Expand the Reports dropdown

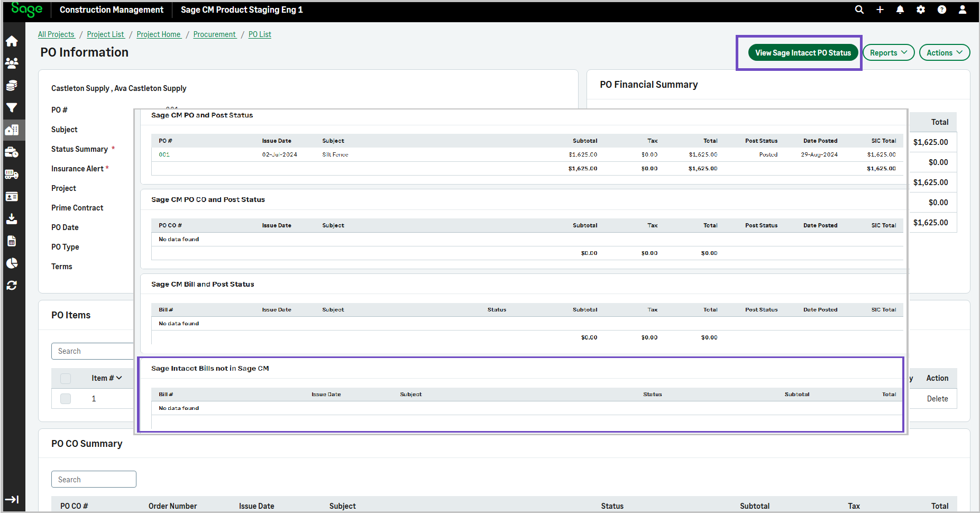tap(889, 52)
